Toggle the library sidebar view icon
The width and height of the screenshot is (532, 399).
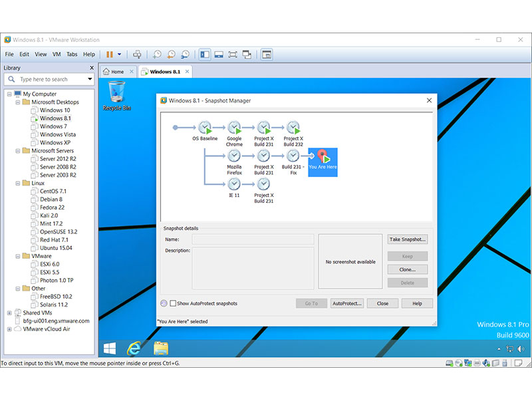[x=205, y=55]
